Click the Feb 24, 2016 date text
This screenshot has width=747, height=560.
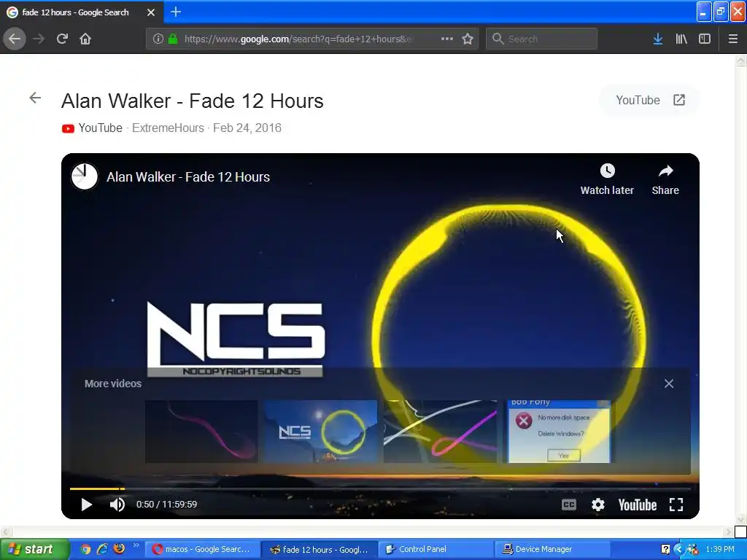coord(247,128)
